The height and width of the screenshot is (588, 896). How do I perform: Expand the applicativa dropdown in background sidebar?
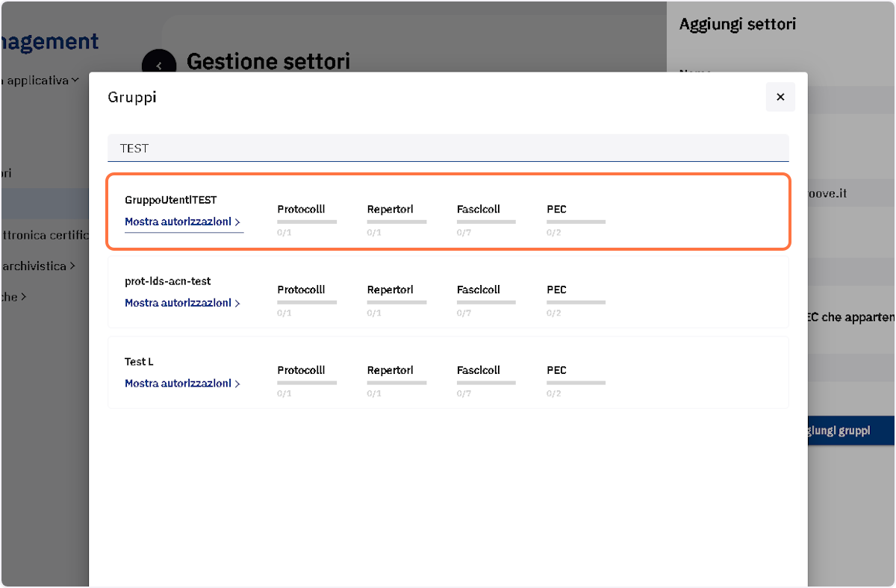(41, 80)
